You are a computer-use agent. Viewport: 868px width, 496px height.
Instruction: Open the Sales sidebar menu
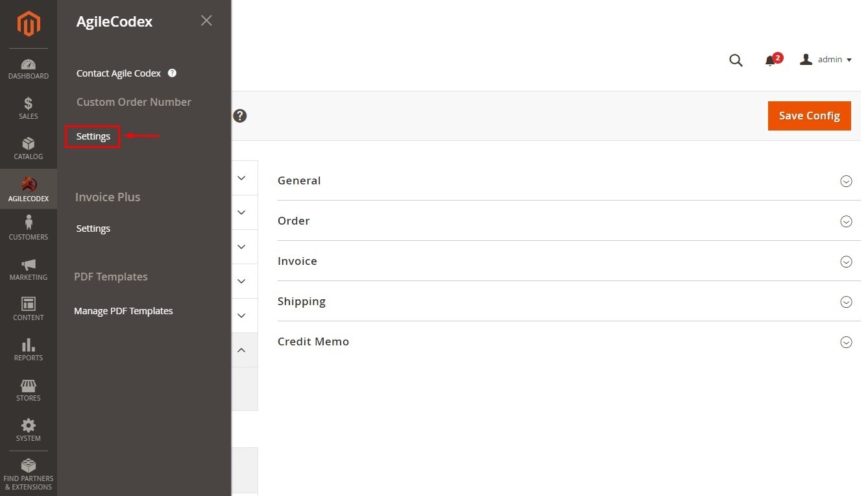coord(29,109)
